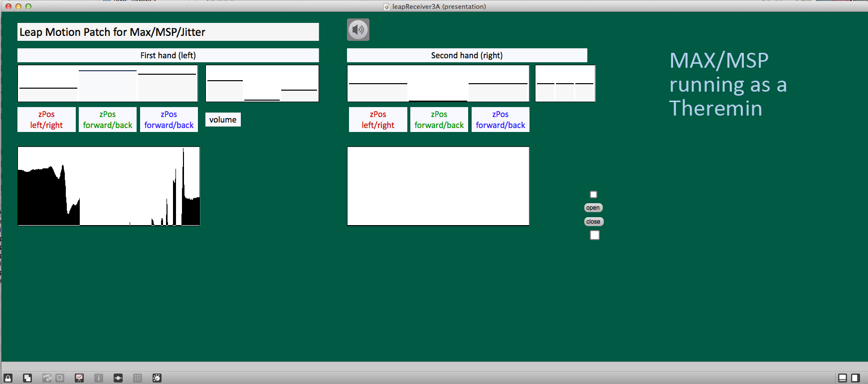Open the inspector info icon
This screenshot has height=384, width=868.
pos(99,378)
